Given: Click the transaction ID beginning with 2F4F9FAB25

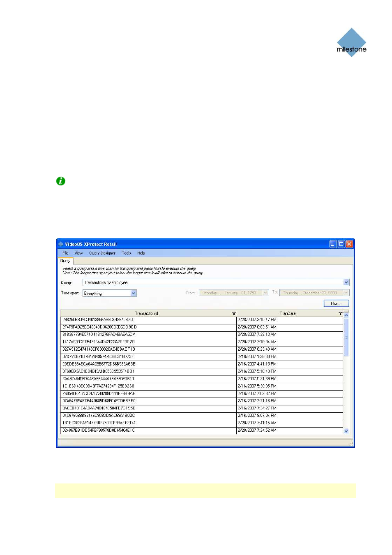Looking at the screenshot, I should (x=99, y=327).
